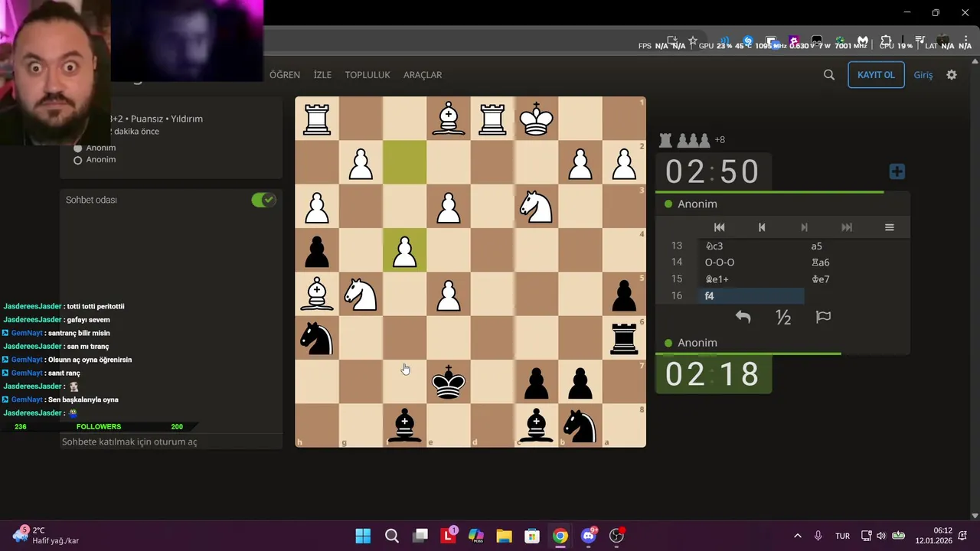Click the Giriş login link
Viewport: 980px width, 551px height.
tap(923, 75)
